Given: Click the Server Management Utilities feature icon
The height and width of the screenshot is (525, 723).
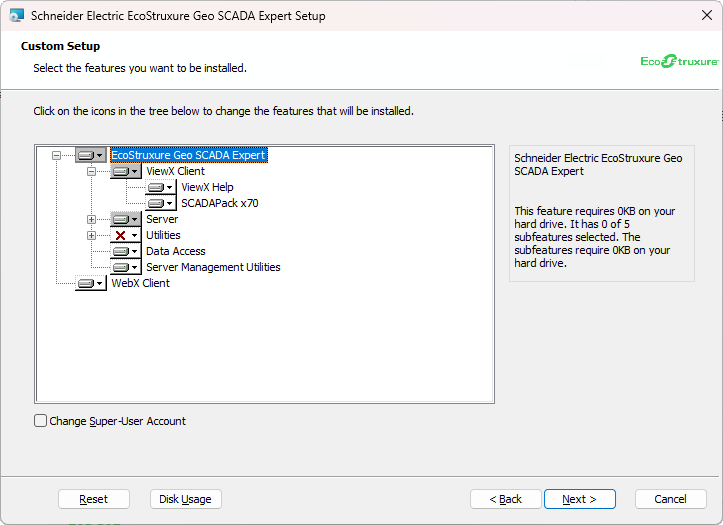Looking at the screenshot, I should 125,267.
